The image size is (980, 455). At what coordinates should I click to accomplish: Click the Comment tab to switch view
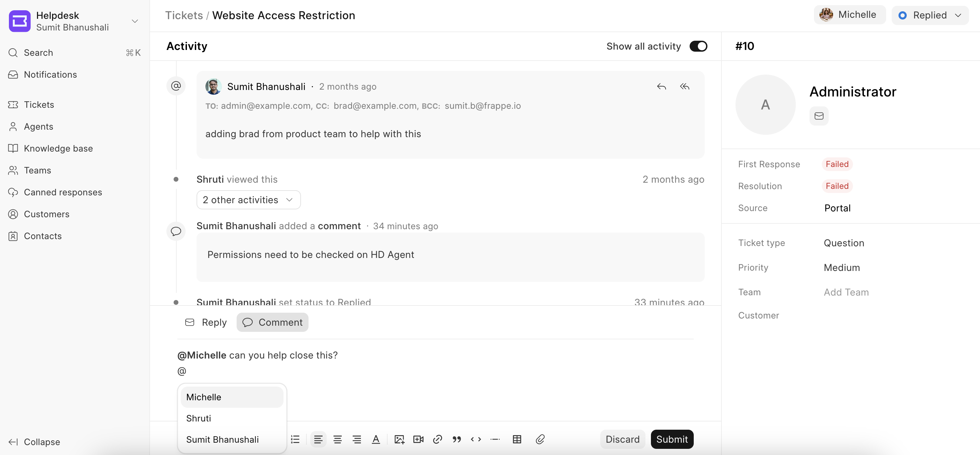[x=273, y=322]
